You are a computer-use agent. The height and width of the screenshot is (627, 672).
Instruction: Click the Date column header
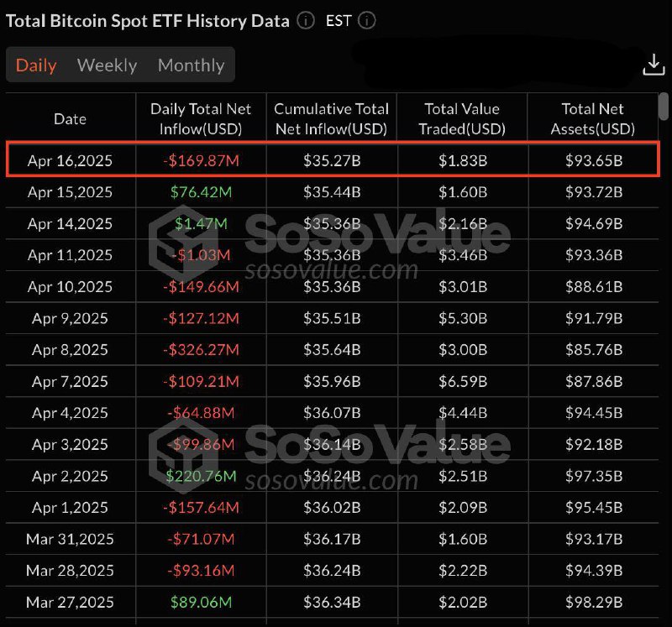click(x=71, y=118)
